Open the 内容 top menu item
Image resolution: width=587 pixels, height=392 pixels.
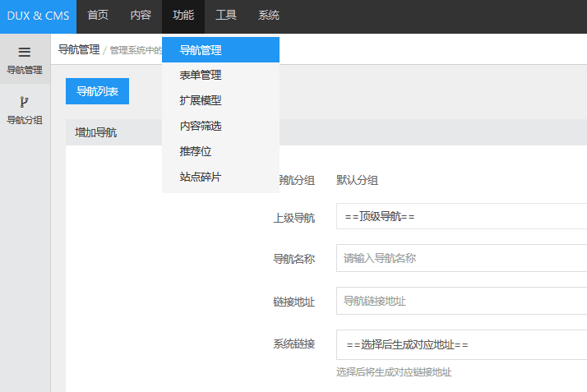click(x=141, y=16)
